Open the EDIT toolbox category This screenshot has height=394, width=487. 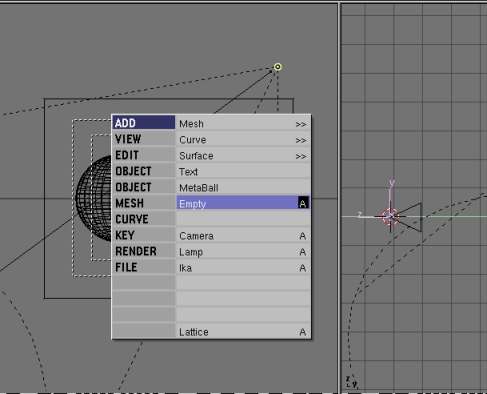click(x=144, y=155)
